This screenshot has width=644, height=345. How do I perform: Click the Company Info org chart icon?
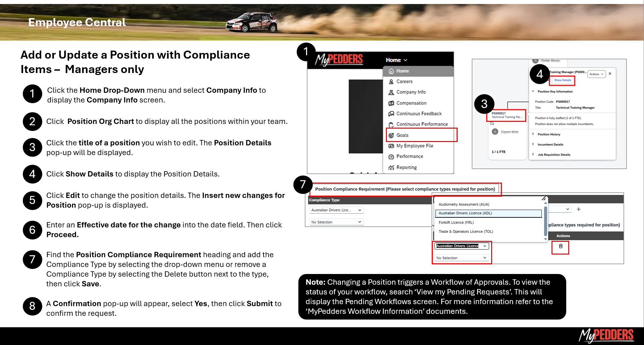click(391, 92)
